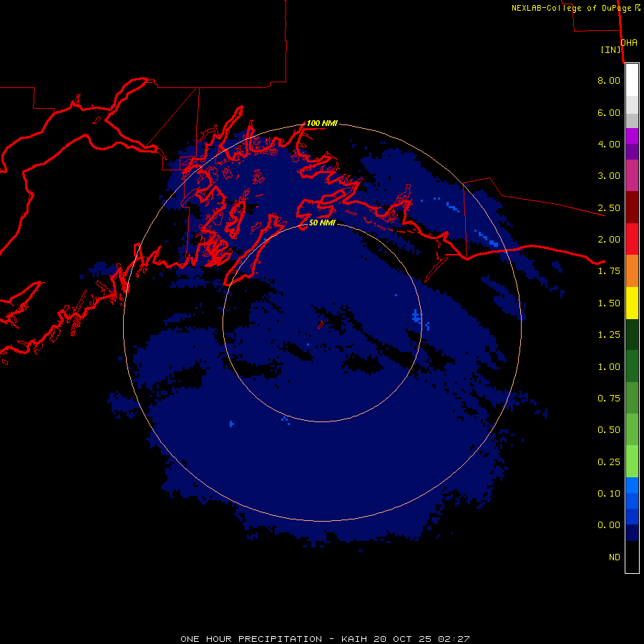Click the 8.00 legend value

(609, 80)
